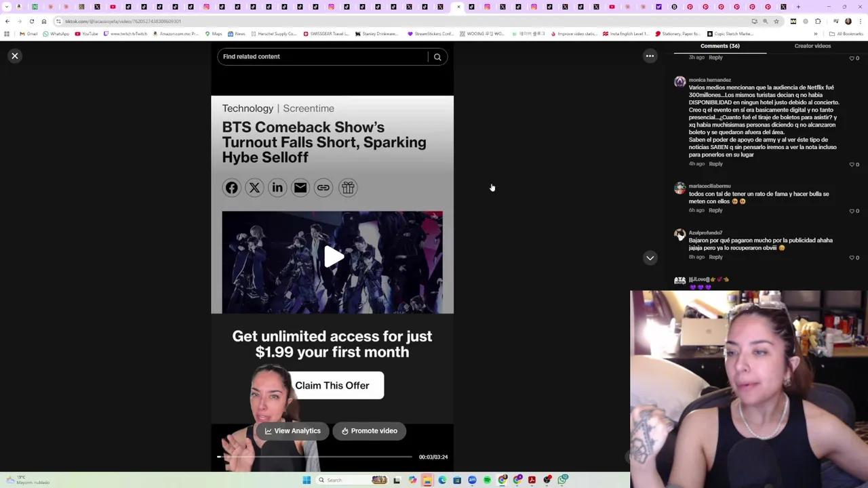The image size is (868, 488).
Task: Open Spotify from taskbar
Action: (x=487, y=480)
